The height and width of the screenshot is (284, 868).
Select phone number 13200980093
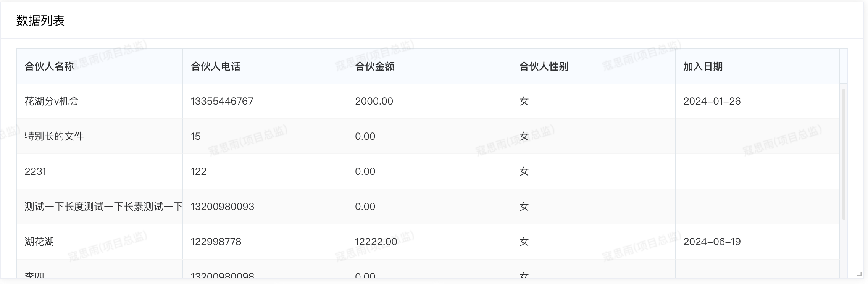pos(223,207)
